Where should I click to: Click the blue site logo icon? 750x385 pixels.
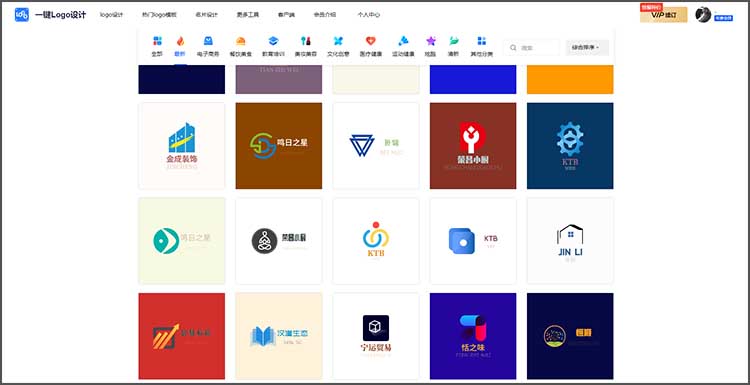22,15
